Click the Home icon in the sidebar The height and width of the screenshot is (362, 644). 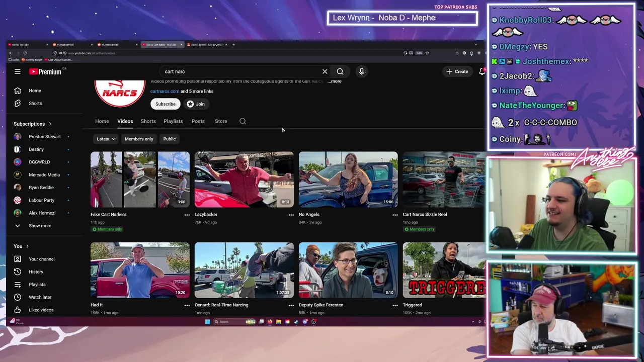point(18,90)
